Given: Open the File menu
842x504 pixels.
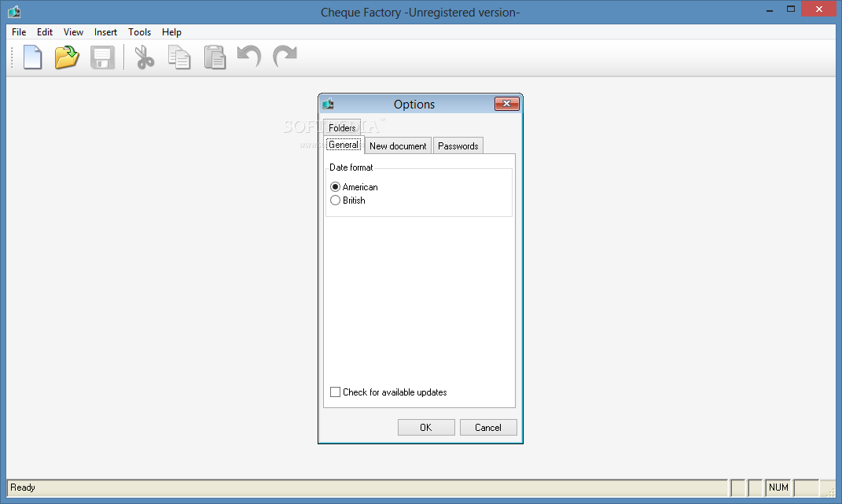Looking at the screenshot, I should (19, 32).
